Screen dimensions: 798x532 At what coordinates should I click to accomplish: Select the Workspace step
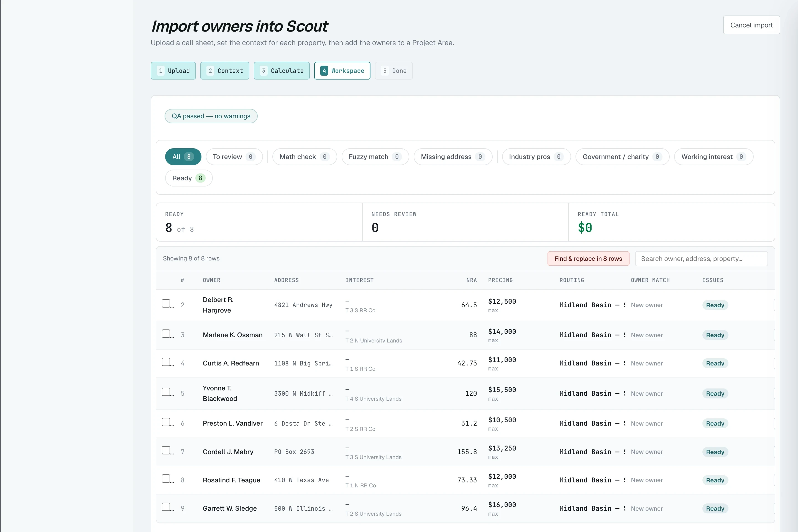tap(342, 71)
